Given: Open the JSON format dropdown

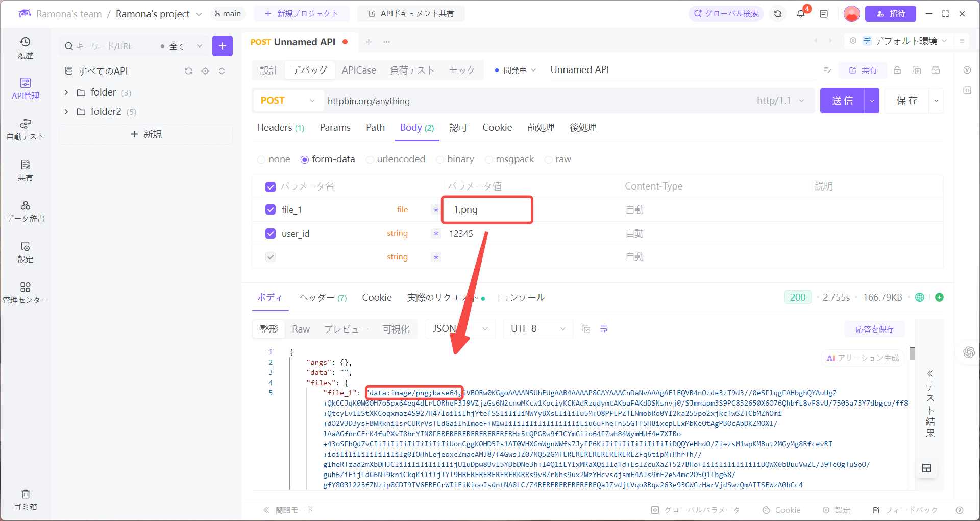Looking at the screenshot, I should [460, 329].
